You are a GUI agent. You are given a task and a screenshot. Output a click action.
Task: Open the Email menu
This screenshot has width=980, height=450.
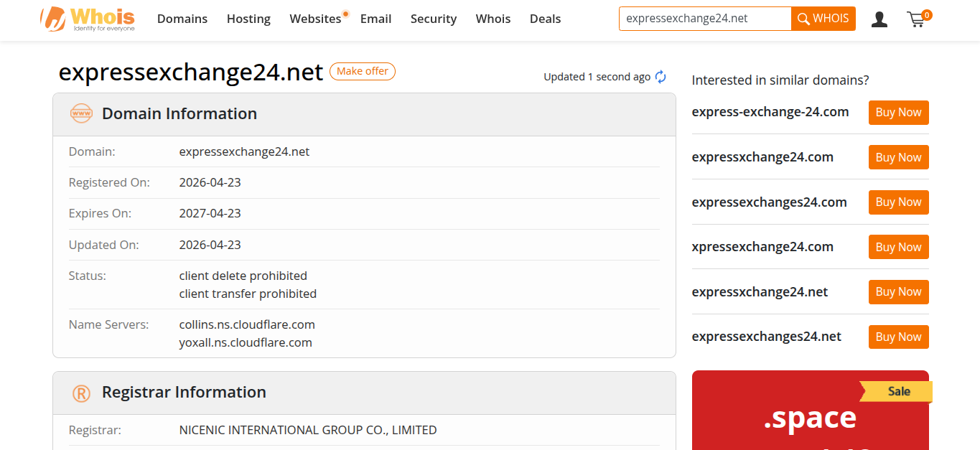[x=376, y=19]
